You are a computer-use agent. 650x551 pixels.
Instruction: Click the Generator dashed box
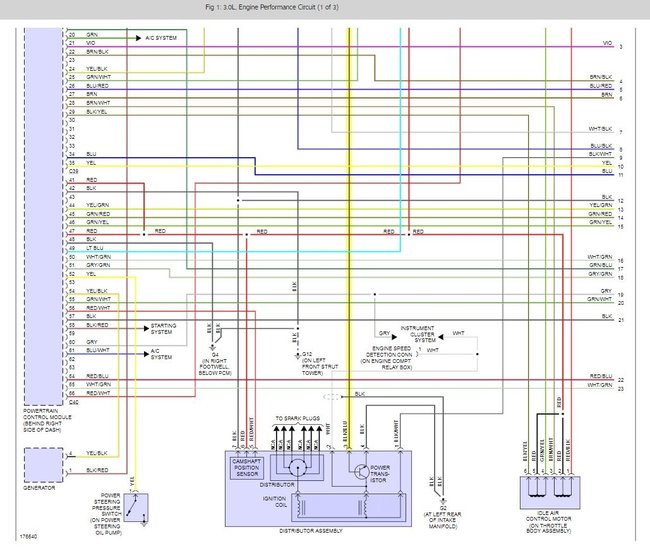[x=44, y=465]
